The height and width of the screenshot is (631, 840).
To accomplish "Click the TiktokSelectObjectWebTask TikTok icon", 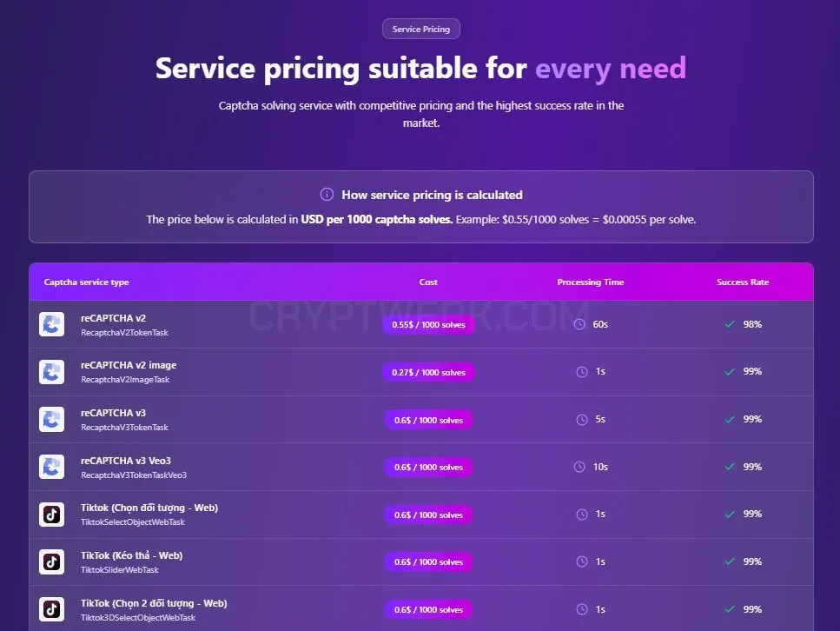I will 51,515.
